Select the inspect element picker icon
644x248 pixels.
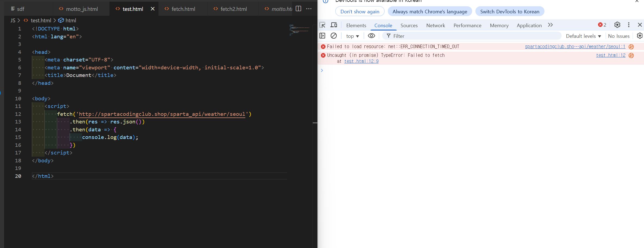coord(322,25)
